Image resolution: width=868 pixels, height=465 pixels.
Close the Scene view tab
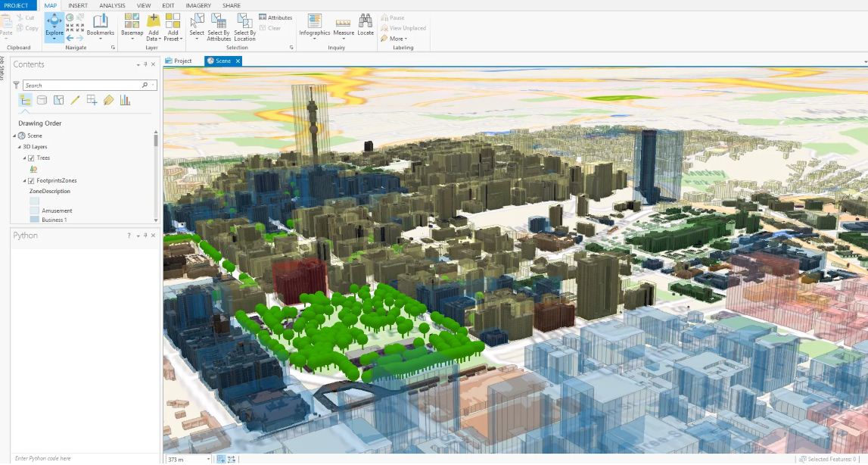point(238,61)
